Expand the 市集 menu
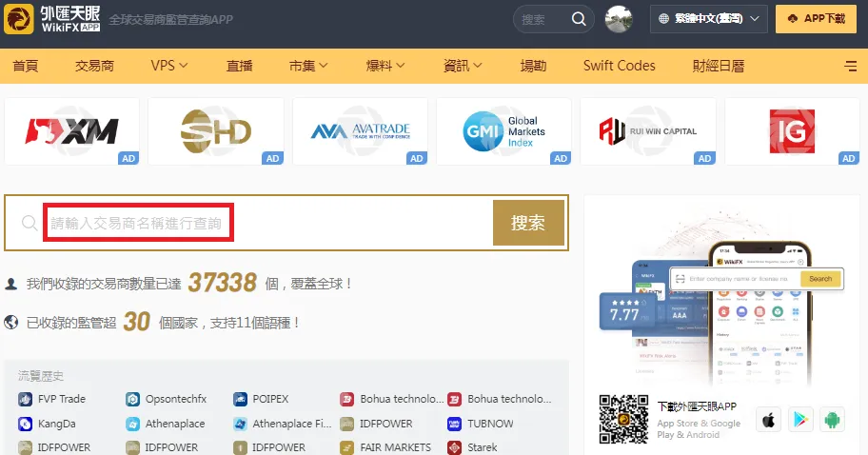 click(x=308, y=66)
